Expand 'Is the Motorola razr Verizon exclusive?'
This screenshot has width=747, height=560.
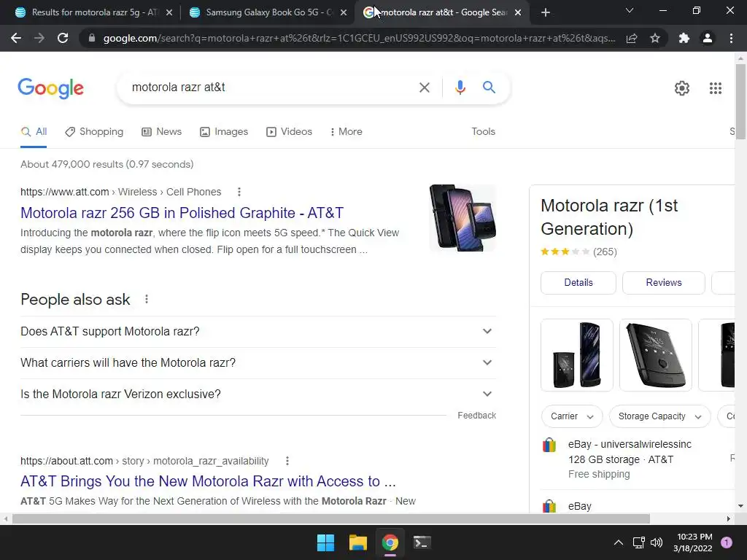(x=258, y=394)
